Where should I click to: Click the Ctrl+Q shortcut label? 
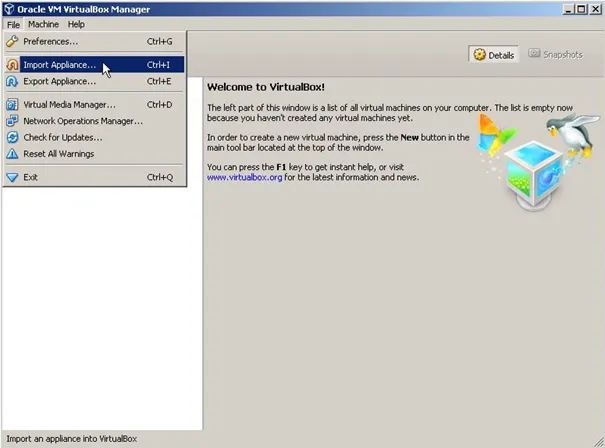click(x=160, y=177)
